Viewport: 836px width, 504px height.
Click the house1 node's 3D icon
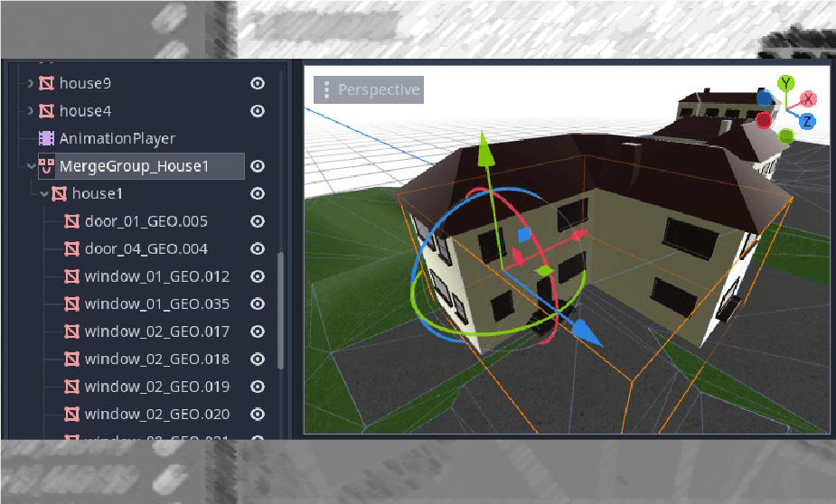[60, 193]
